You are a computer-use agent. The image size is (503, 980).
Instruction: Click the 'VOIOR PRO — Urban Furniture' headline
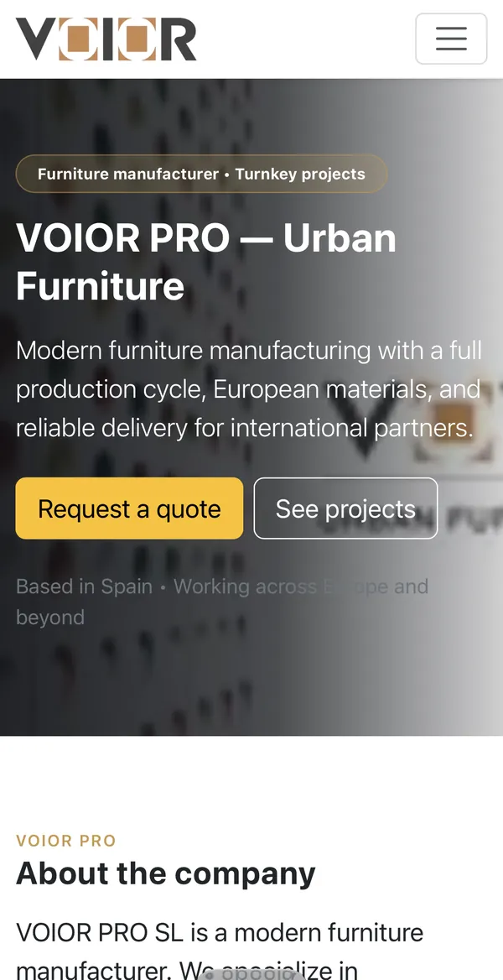pos(206,262)
